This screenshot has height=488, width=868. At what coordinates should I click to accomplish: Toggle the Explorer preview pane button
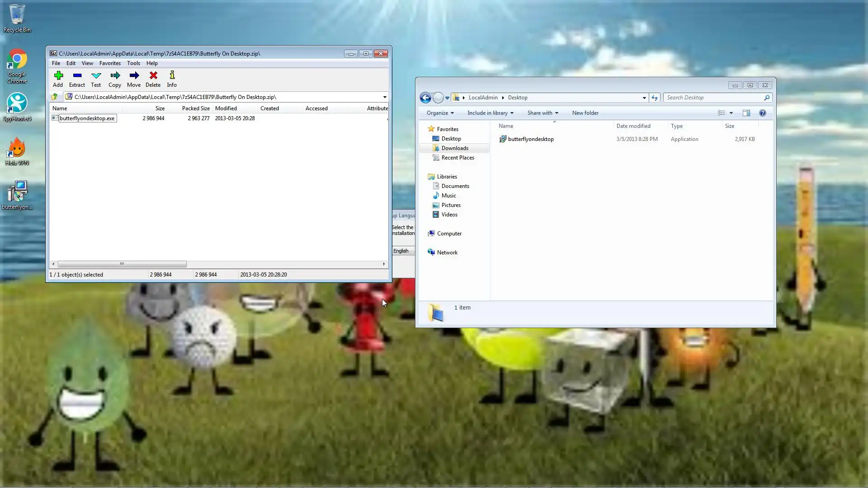pos(746,113)
